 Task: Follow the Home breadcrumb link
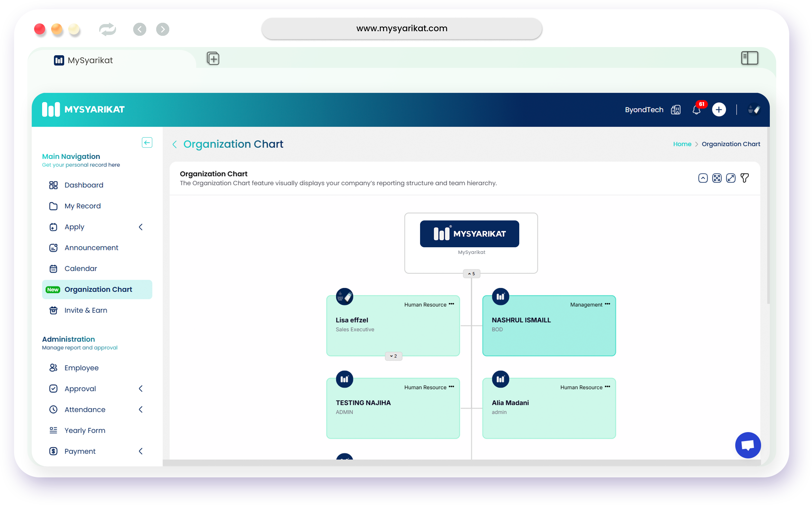(x=682, y=144)
